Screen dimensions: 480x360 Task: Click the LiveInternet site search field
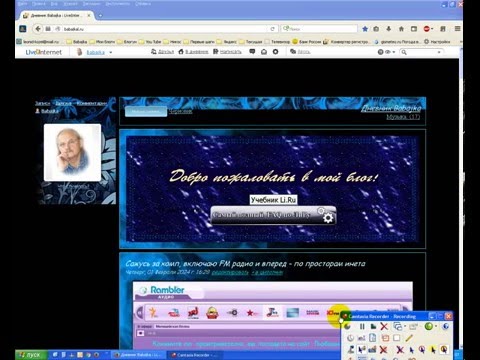pyautogui.click(x=423, y=52)
